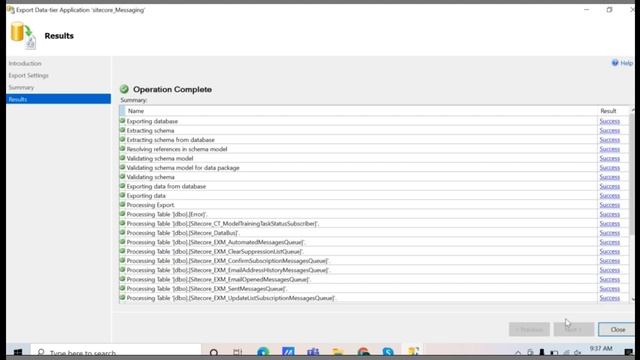
Task: Go to the Summary step
Action: click(x=21, y=87)
